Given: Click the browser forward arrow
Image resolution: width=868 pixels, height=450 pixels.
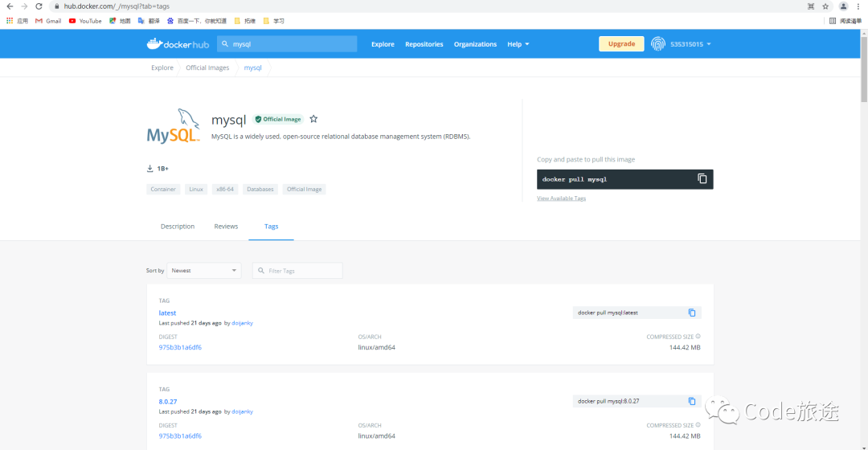Looking at the screenshot, I should (x=24, y=6).
